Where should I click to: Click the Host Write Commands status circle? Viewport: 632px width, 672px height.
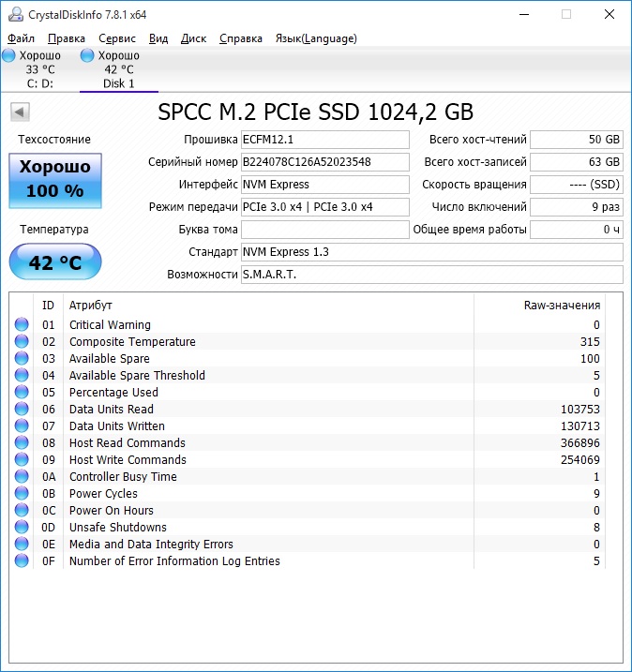[x=22, y=459]
